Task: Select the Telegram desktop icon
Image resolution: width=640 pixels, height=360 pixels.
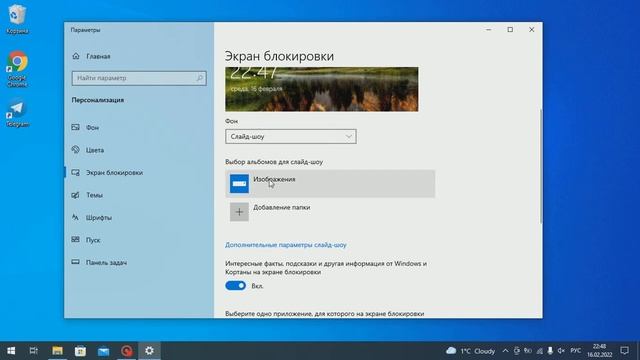Action: tap(17, 113)
